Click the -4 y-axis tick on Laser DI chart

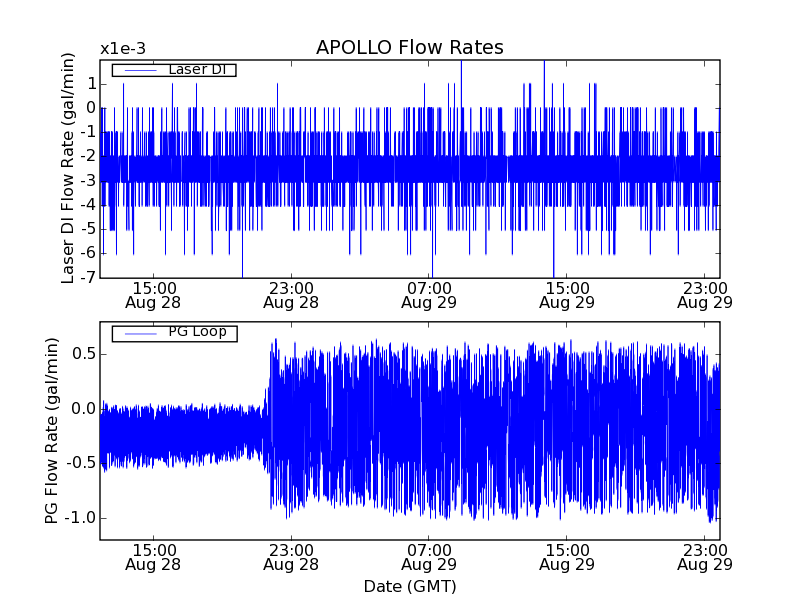[87, 205]
